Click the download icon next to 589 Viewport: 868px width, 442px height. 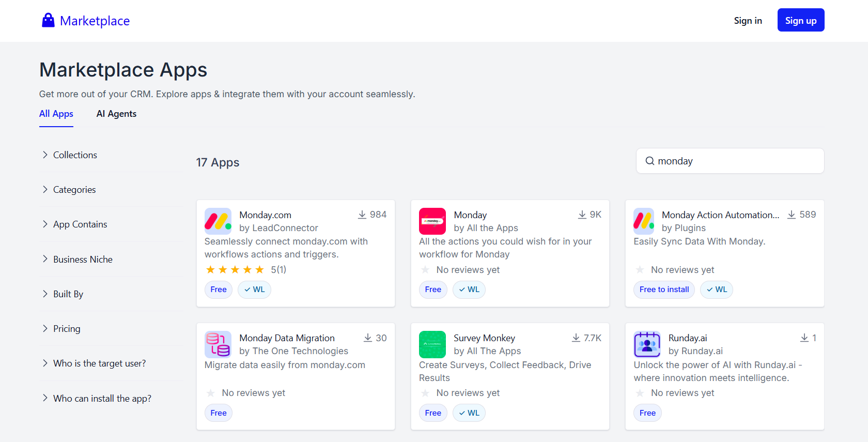(x=792, y=215)
